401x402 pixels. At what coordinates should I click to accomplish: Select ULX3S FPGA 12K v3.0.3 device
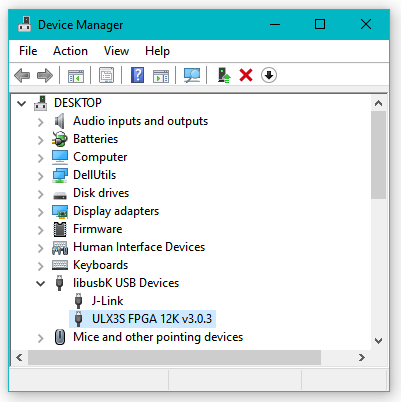[x=152, y=319]
